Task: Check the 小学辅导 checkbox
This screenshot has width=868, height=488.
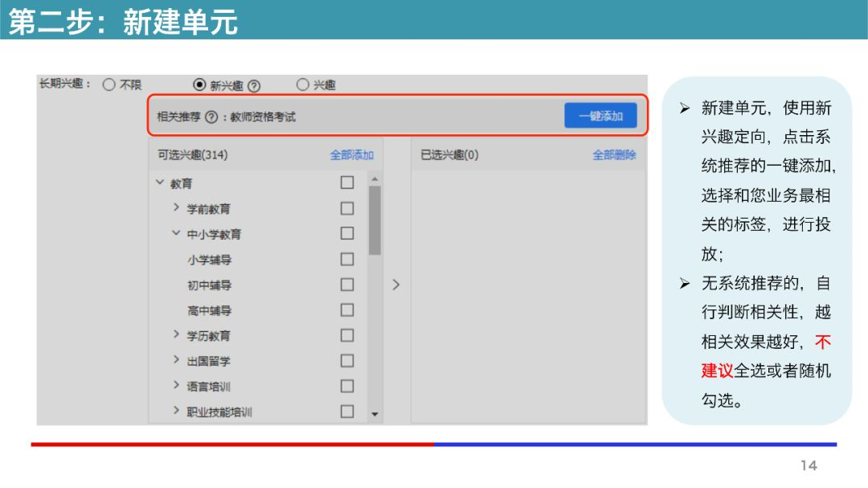Action: click(346, 259)
